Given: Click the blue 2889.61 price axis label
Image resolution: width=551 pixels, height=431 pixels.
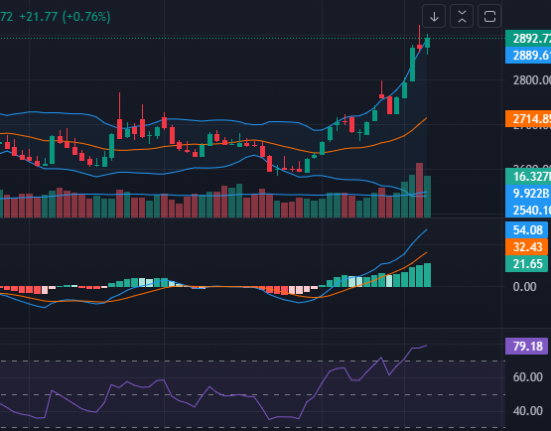Looking at the screenshot, I should point(528,55).
